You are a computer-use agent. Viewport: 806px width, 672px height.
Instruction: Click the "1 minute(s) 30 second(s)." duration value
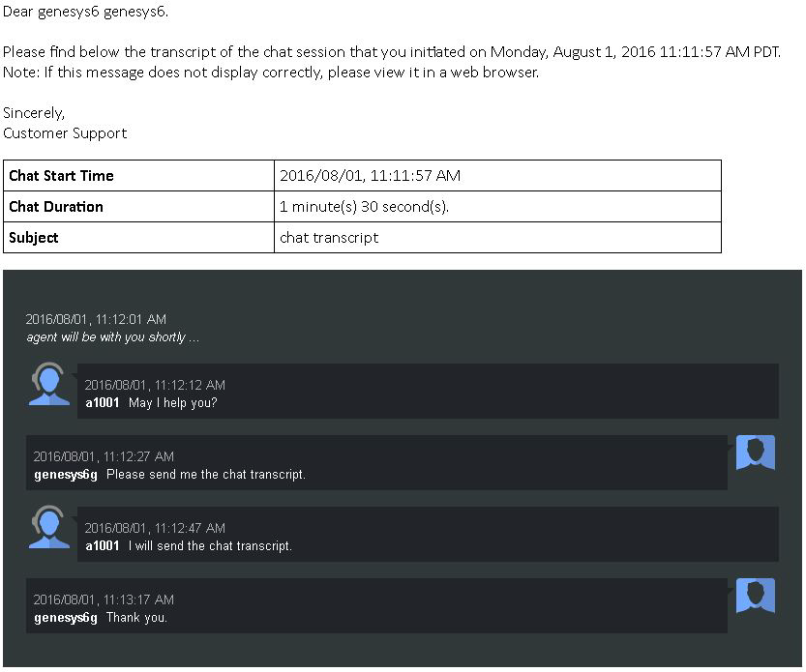[364, 207]
